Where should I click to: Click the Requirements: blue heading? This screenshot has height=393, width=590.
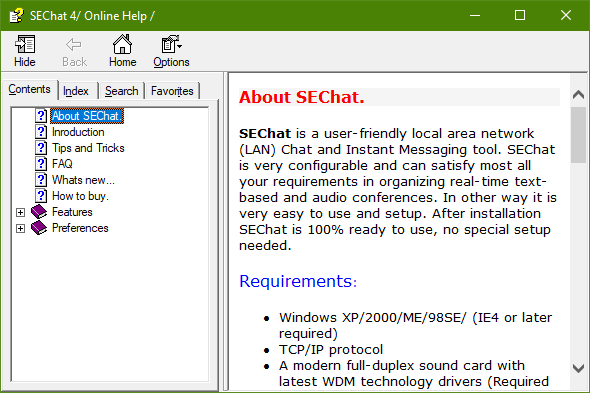pos(298,281)
